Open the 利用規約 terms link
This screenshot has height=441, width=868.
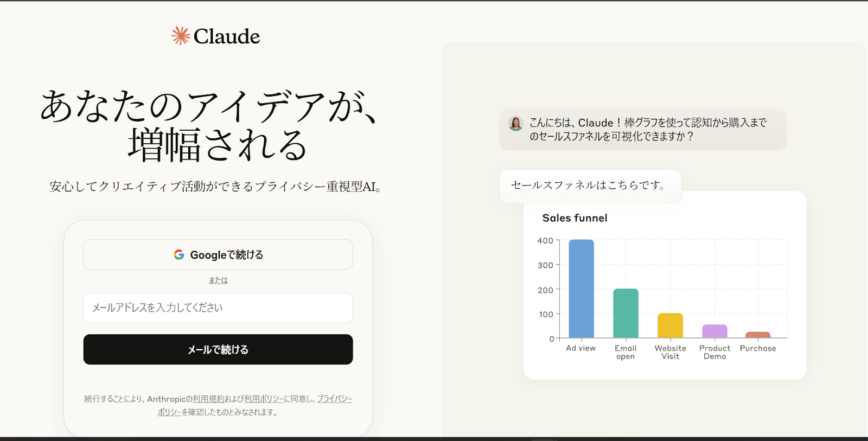click(208, 399)
